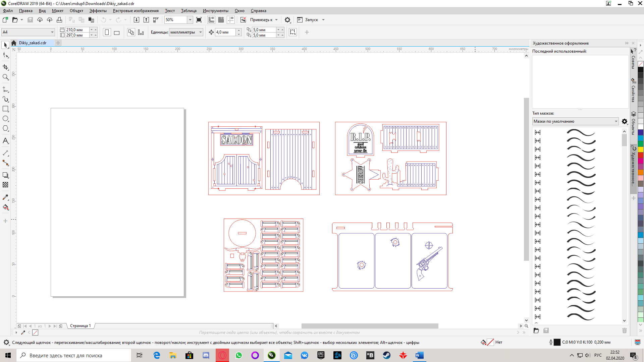Switch to the Страница 1 page tab

[80, 326]
